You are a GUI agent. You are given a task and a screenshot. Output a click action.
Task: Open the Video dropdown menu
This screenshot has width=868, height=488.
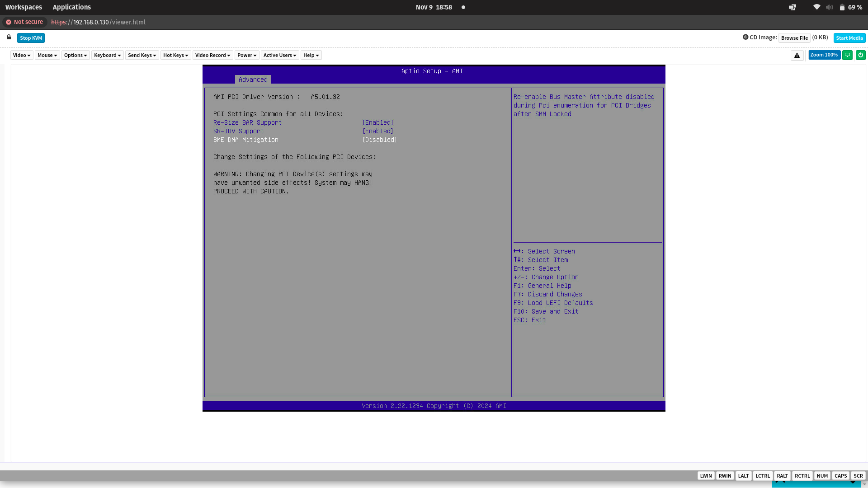click(x=22, y=55)
